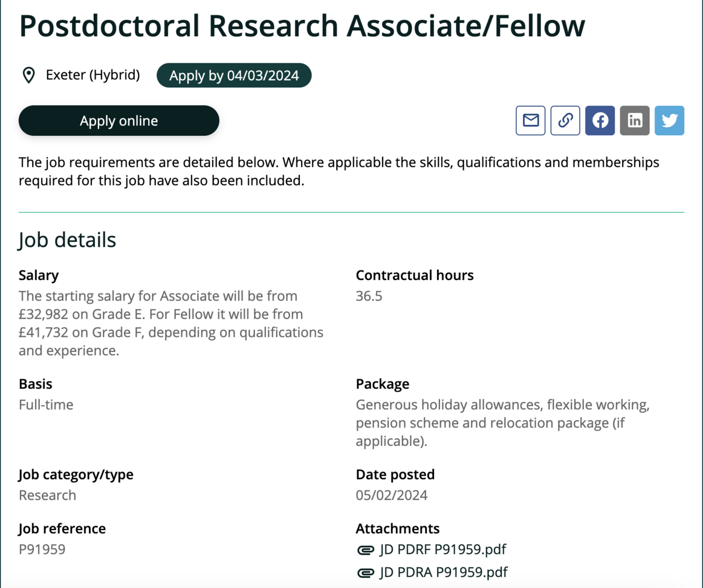Image resolution: width=703 pixels, height=588 pixels.
Task: Click the Job details section heading
Action: pyautogui.click(x=67, y=240)
